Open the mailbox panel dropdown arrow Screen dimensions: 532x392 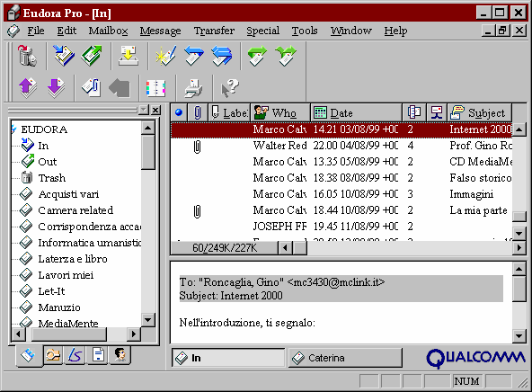click(144, 110)
